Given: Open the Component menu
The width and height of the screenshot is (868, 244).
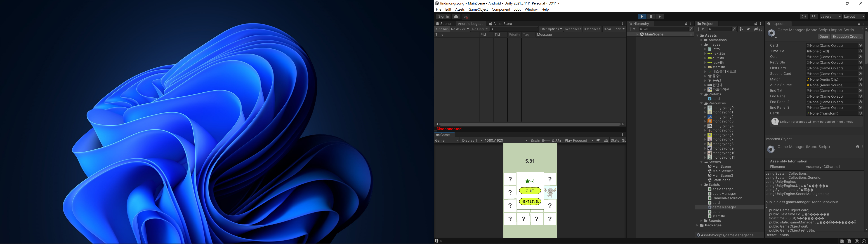Looking at the screenshot, I should (x=501, y=9).
